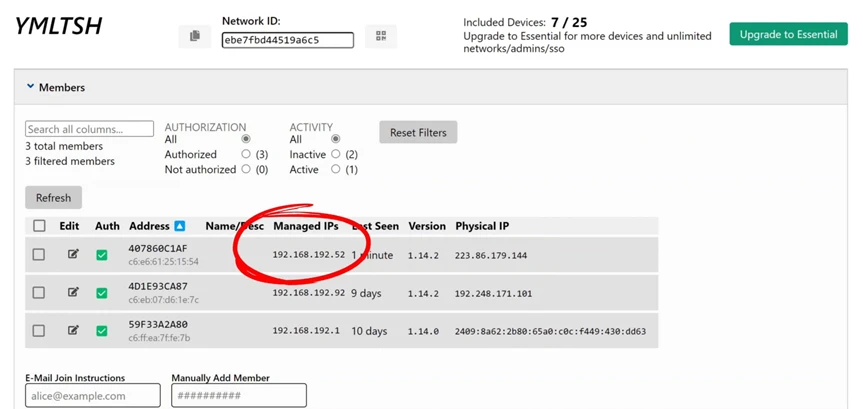Click managed IP 192.168.192.52
This screenshot has width=863, height=409.
309,255
